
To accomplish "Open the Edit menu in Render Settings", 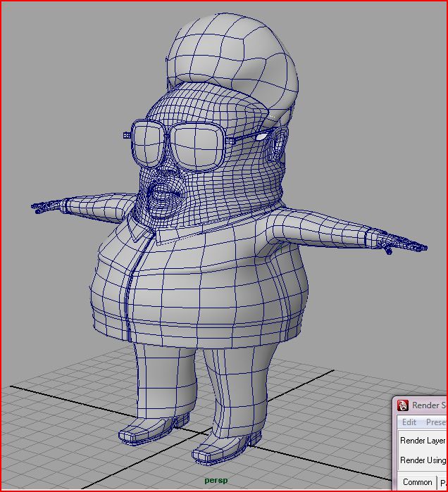I will click(409, 422).
